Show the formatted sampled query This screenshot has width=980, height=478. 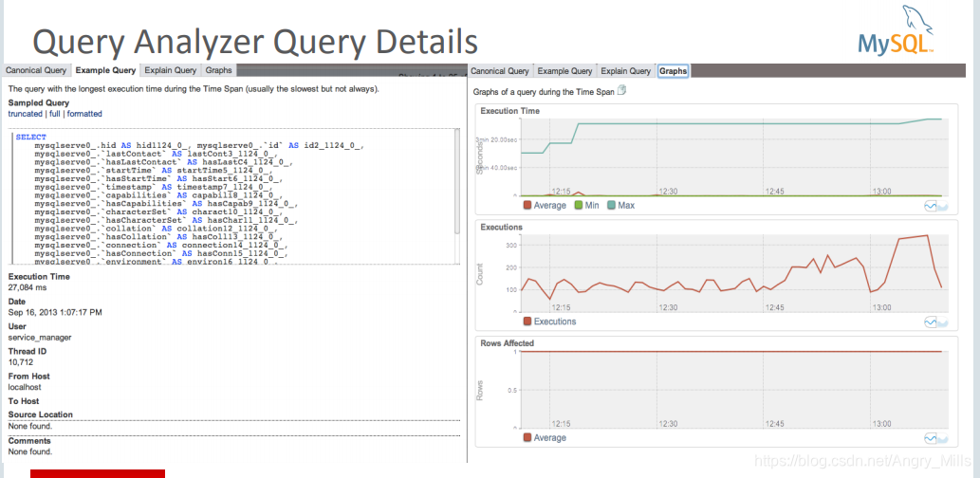[x=84, y=114]
